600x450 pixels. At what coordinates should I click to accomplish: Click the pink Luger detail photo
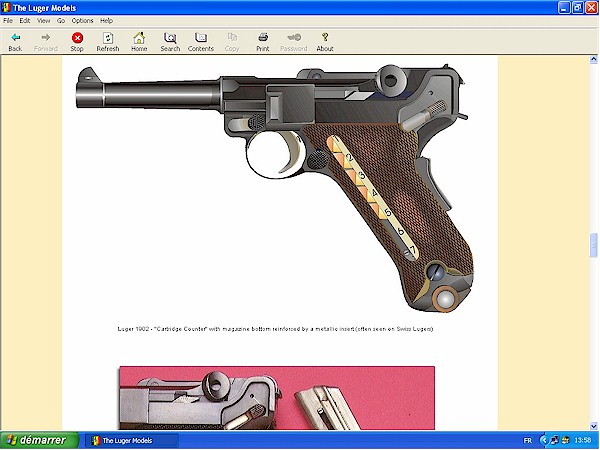click(277, 398)
